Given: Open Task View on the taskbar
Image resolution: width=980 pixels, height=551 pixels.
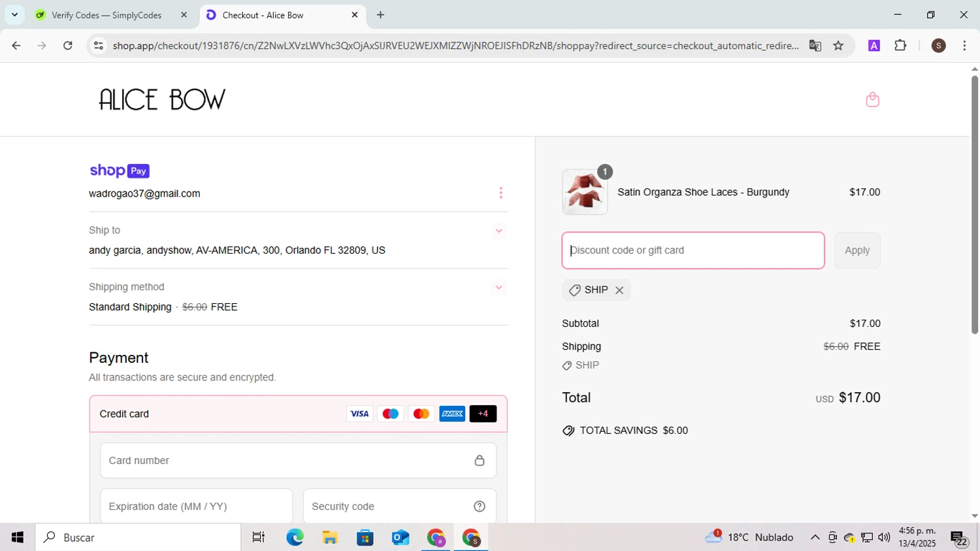Looking at the screenshot, I should pyautogui.click(x=259, y=537).
